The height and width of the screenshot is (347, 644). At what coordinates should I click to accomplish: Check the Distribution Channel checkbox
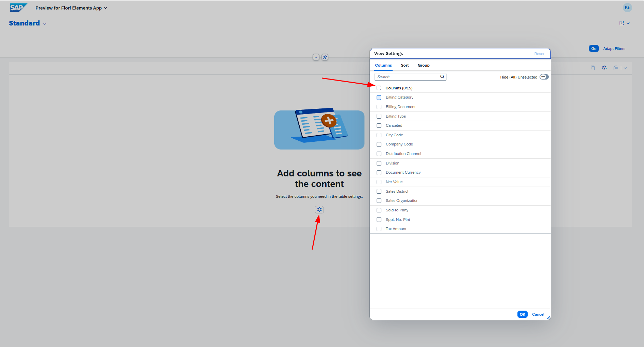click(379, 154)
